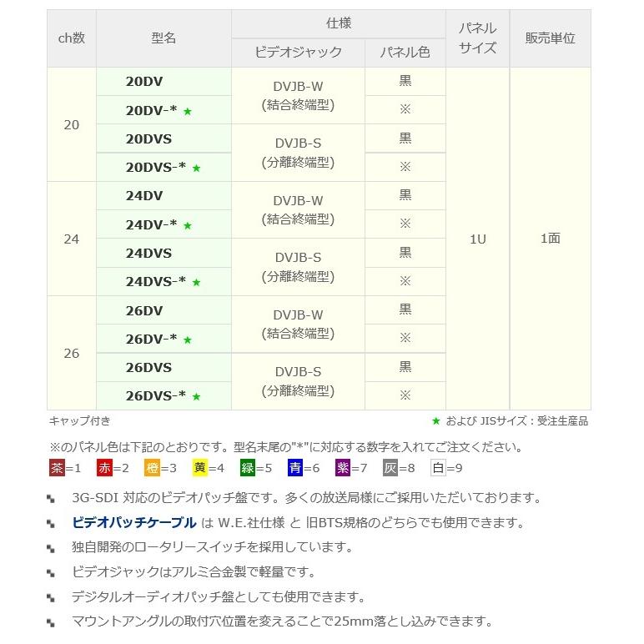Choose the white 白 color swatch
The width and height of the screenshot is (644, 644).
438,467
